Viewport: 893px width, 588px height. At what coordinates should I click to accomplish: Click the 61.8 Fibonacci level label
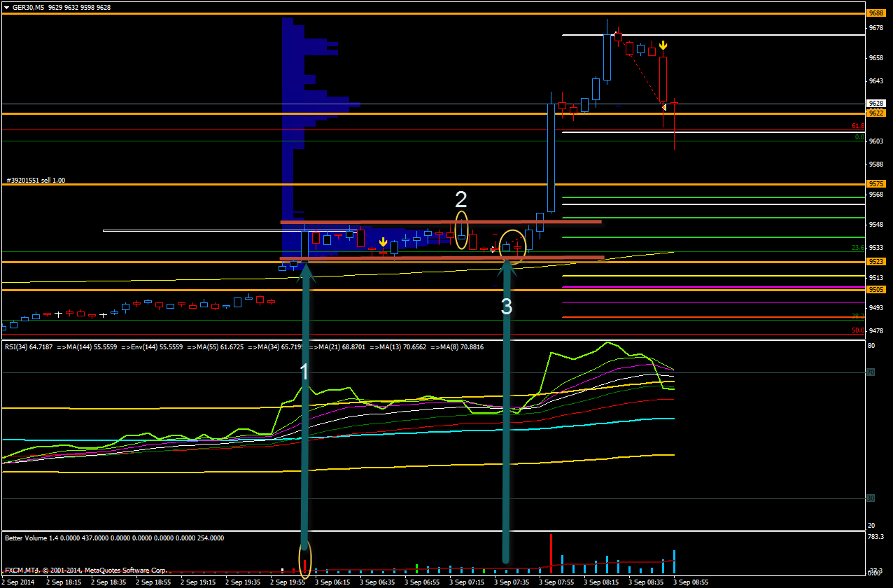(857, 126)
